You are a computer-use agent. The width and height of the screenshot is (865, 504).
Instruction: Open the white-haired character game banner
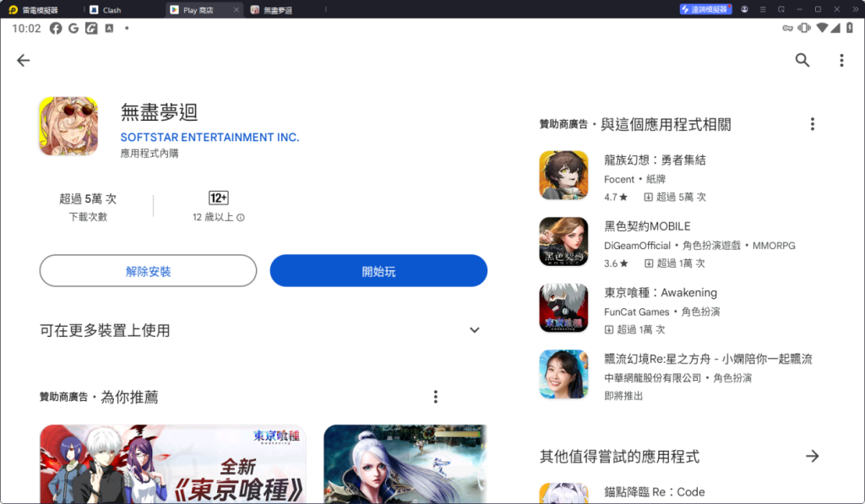click(405, 463)
